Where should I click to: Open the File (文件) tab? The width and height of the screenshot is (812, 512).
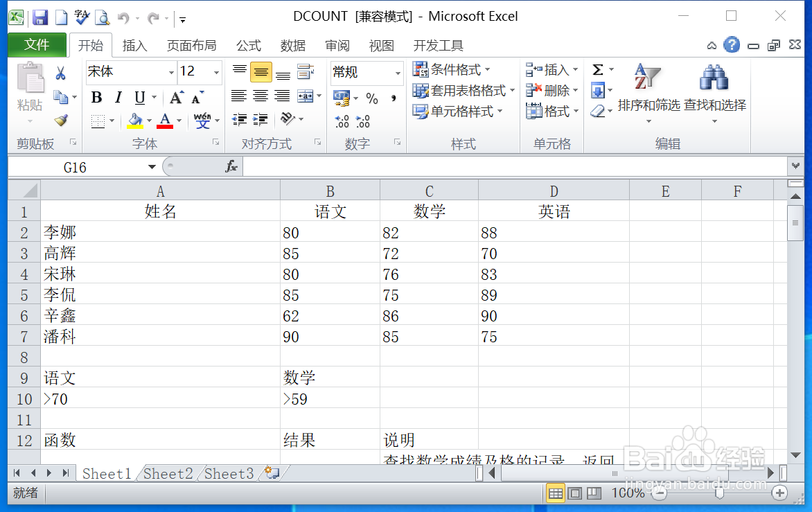pyautogui.click(x=37, y=45)
